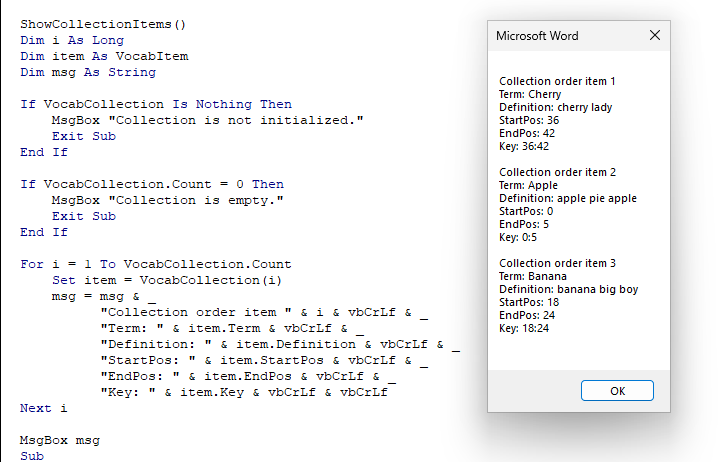The image size is (722, 462).
Task: Click 'StartPos: 18' in dialog
Action: (x=529, y=302)
